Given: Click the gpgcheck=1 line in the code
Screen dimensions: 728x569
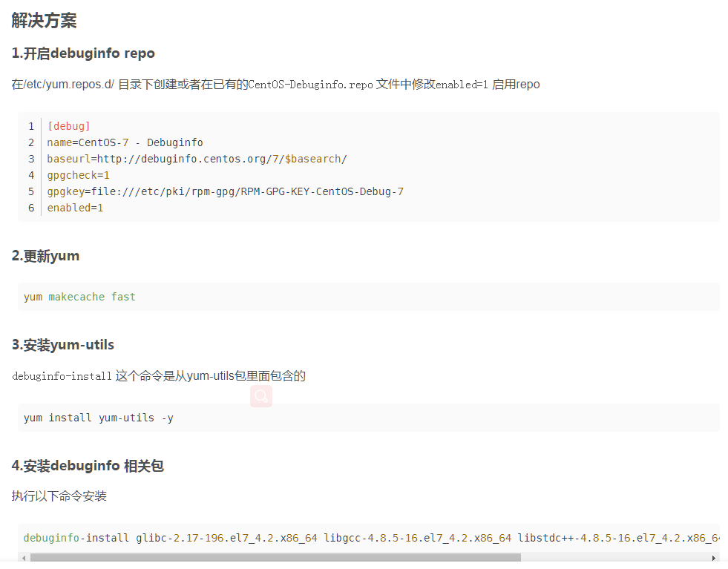Looking at the screenshot, I should (x=78, y=174).
